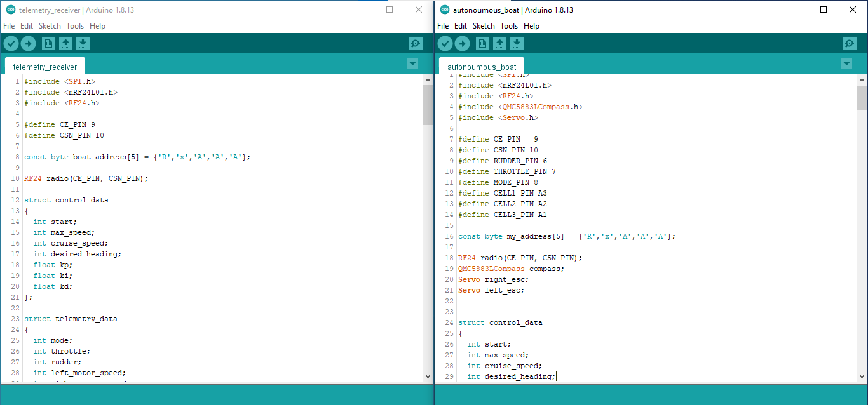This screenshot has width=868, height=405.
Task: Select the autonoumous_boat sketch tab
Action: 482,67
